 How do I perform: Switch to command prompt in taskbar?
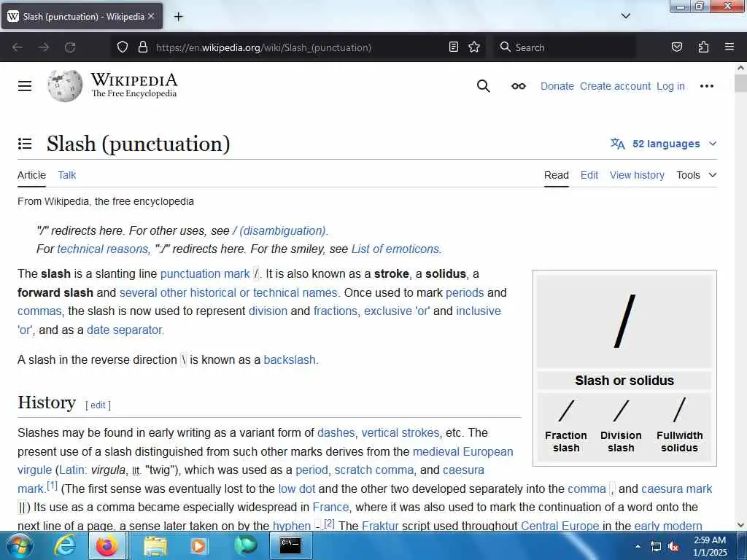(x=290, y=545)
